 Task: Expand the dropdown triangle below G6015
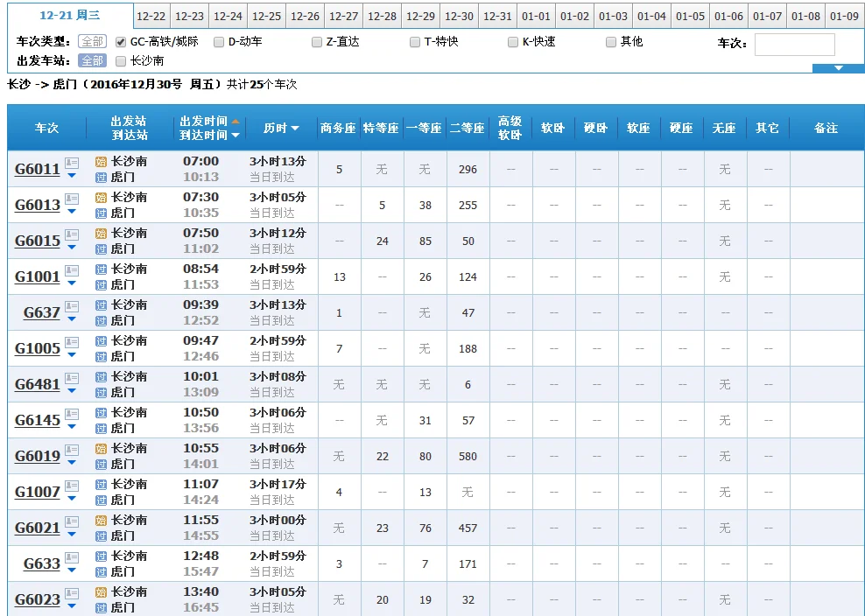pos(72,247)
